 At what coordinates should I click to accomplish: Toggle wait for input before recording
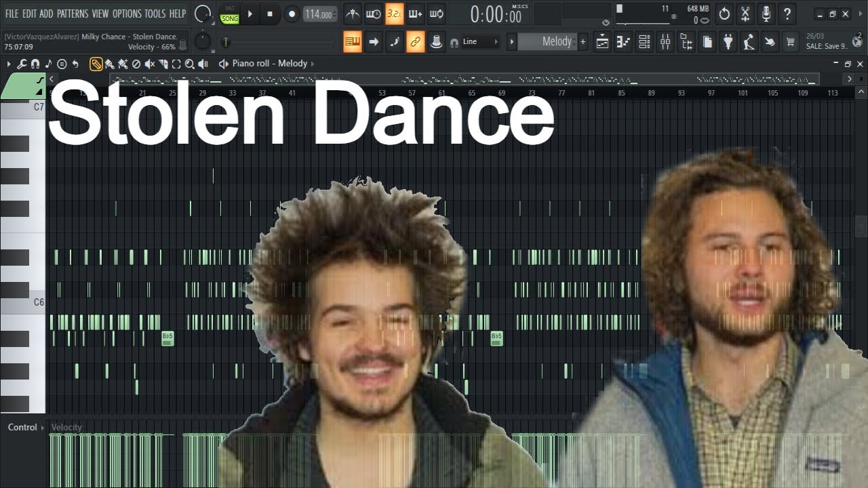point(374,14)
